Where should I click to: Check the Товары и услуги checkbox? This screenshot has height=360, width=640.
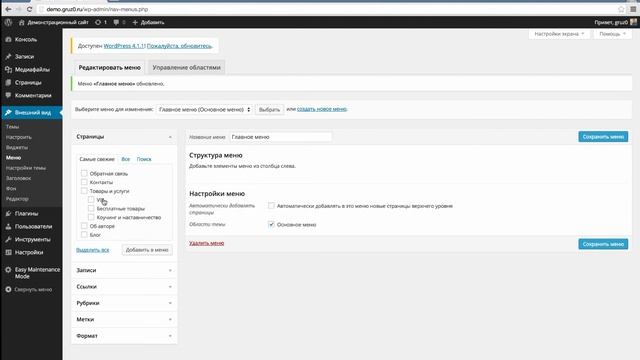pos(84,191)
